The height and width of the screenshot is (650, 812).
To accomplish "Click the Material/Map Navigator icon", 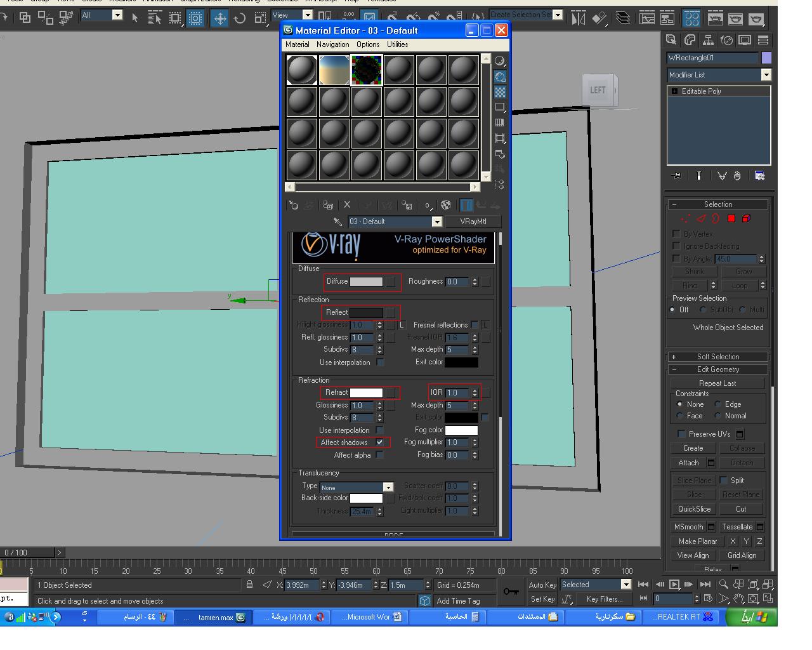I will point(500,184).
